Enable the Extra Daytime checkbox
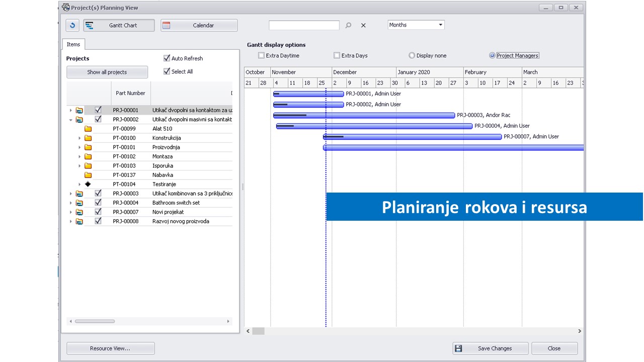This screenshot has height=362, width=644. (261, 55)
